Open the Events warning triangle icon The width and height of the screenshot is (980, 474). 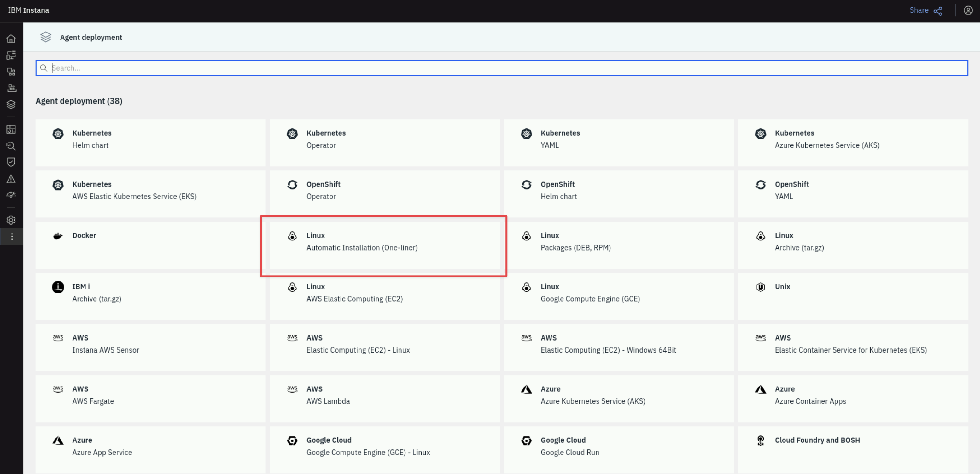click(x=11, y=179)
